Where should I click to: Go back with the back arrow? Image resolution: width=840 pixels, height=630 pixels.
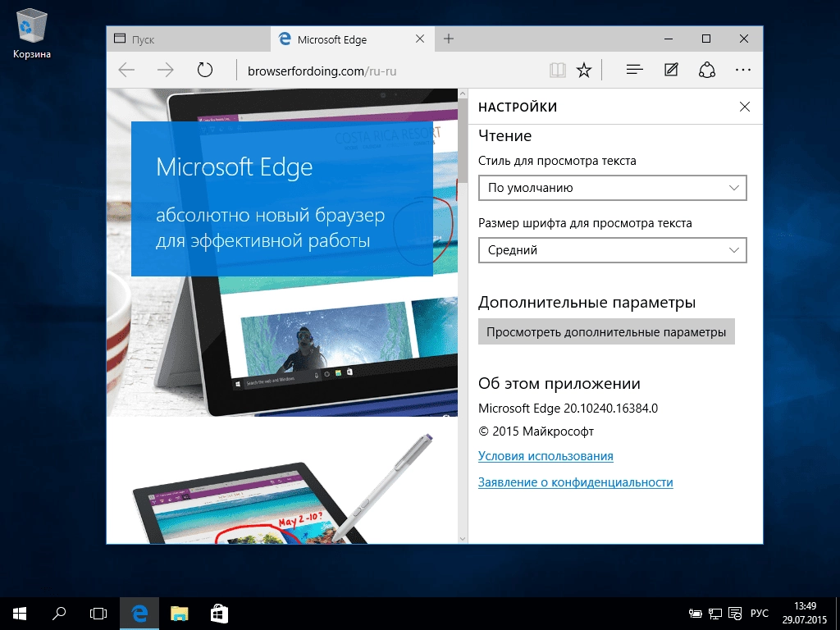(x=126, y=71)
